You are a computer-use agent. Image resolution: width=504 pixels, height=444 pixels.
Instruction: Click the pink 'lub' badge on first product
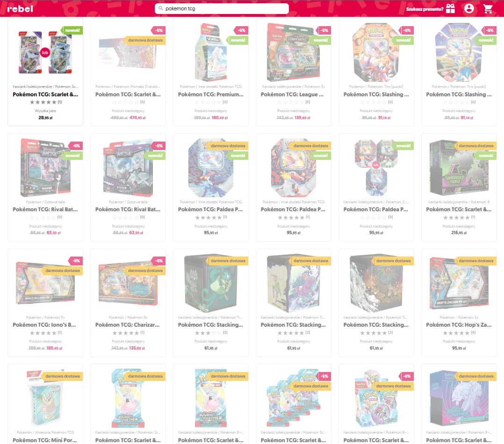click(x=45, y=52)
